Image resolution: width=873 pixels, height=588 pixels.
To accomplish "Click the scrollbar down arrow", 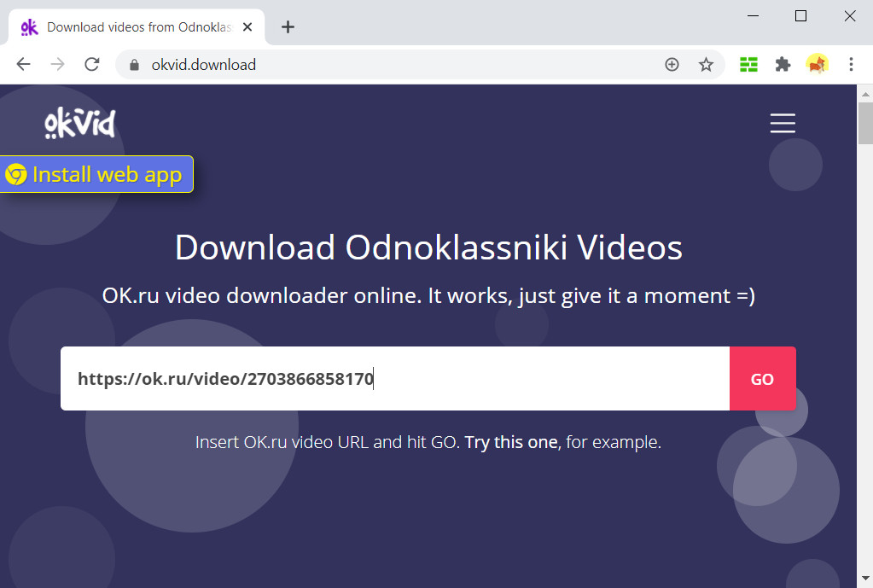I will [x=865, y=579].
